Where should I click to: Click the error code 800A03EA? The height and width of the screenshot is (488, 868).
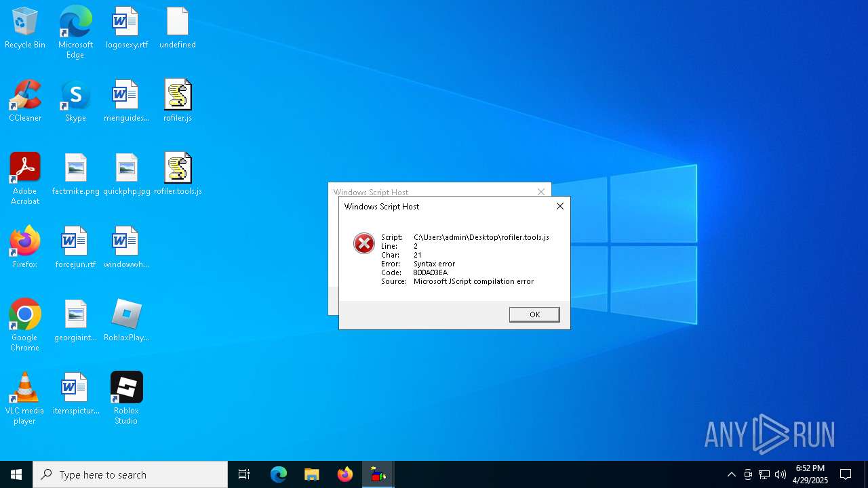pos(431,272)
